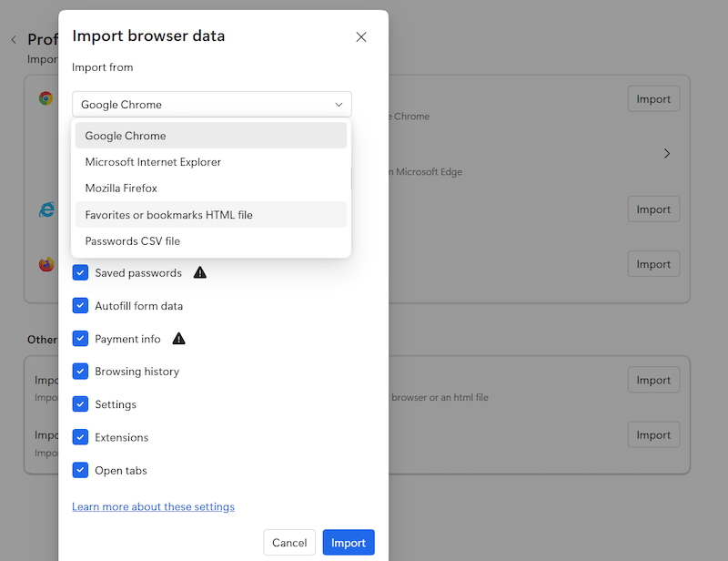
Task: Toggle the Settings import checkbox
Action: [80, 404]
